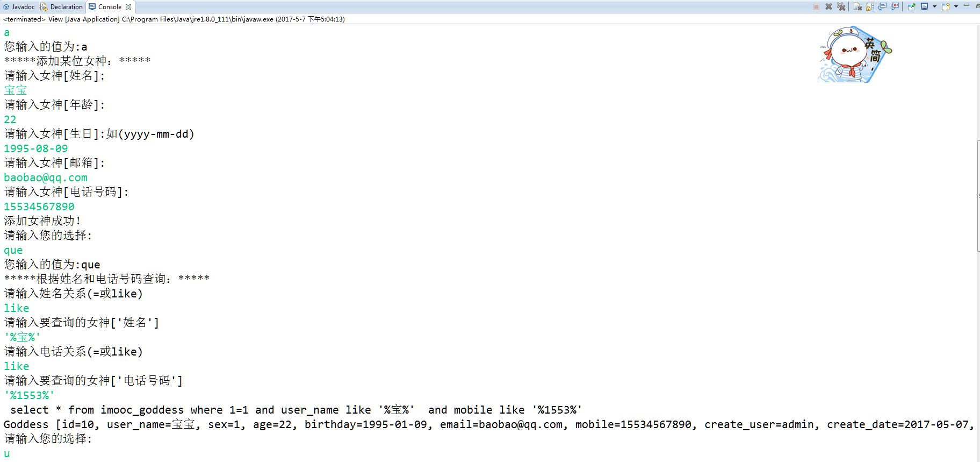Viewport: 980px width, 462px height.
Task: Toggle Scroll Lock on the console
Action: click(870, 6)
